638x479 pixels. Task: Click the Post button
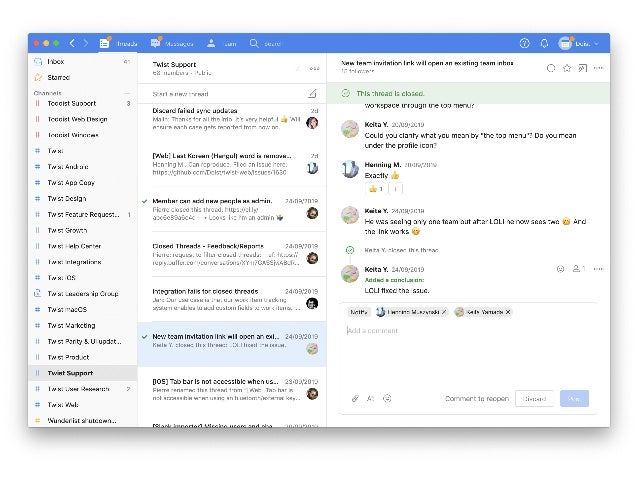click(574, 399)
